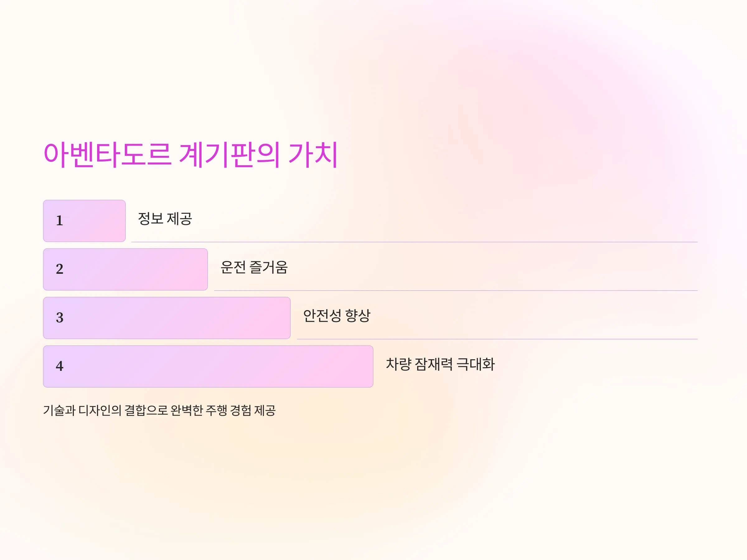The image size is (747, 560).
Task: Click the 차량 잠재력 극대화 label
Action: 440,364
